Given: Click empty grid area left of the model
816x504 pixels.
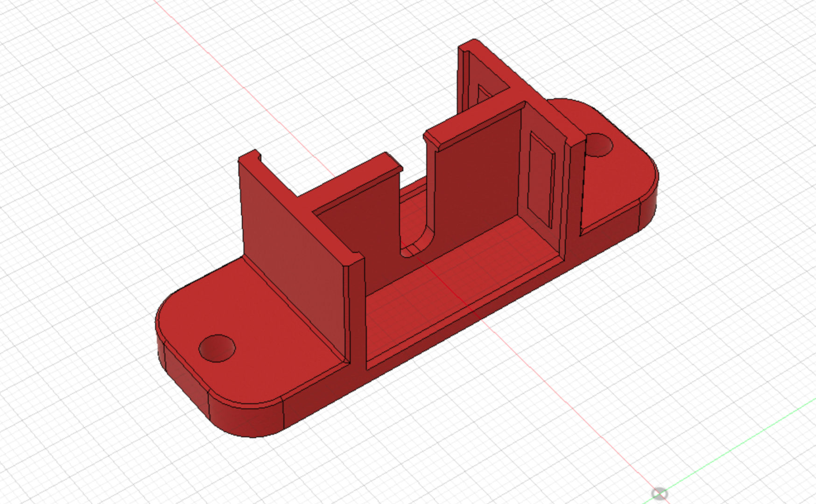Looking at the screenshot, I should [93, 233].
